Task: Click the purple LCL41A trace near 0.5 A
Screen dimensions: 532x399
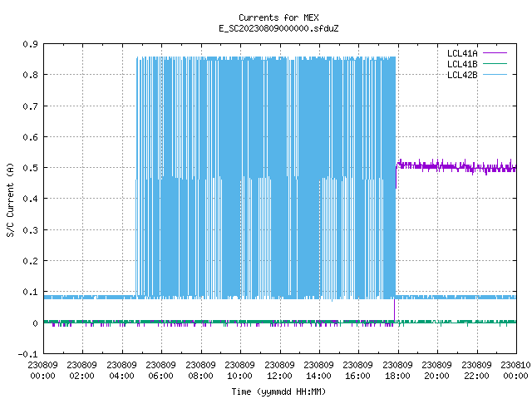Action: point(456,166)
